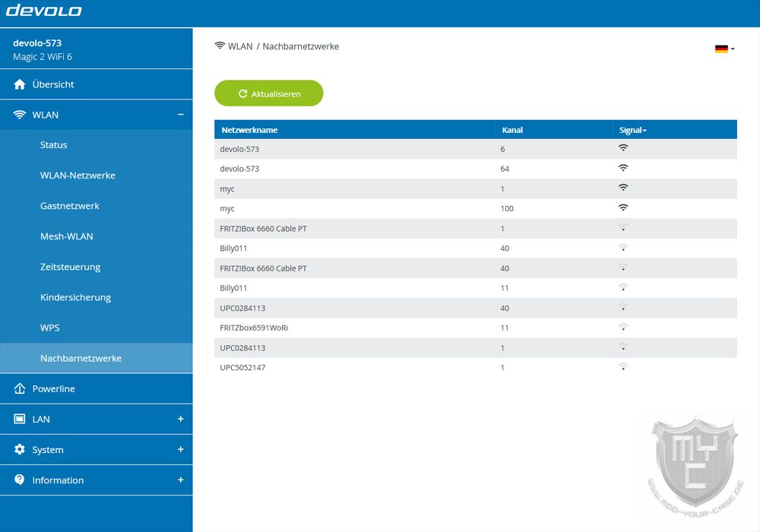Click the WLAN breadcrumb link
The image size is (760, 532).
tap(240, 46)
